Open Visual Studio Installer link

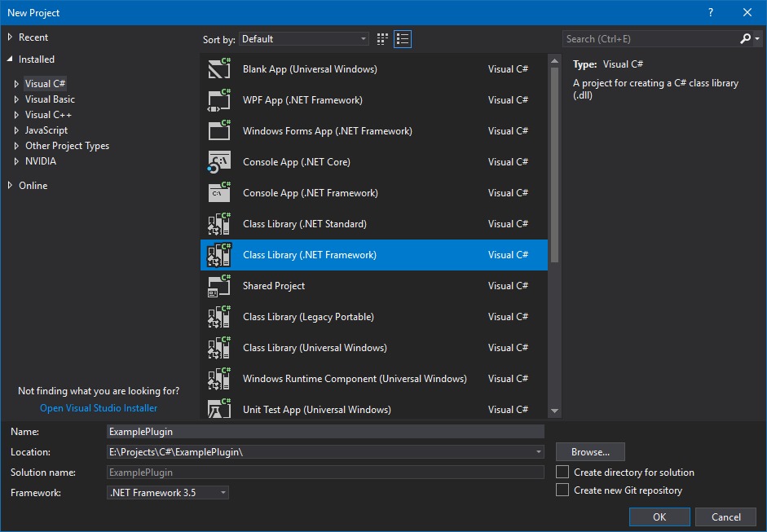[99, 408]
